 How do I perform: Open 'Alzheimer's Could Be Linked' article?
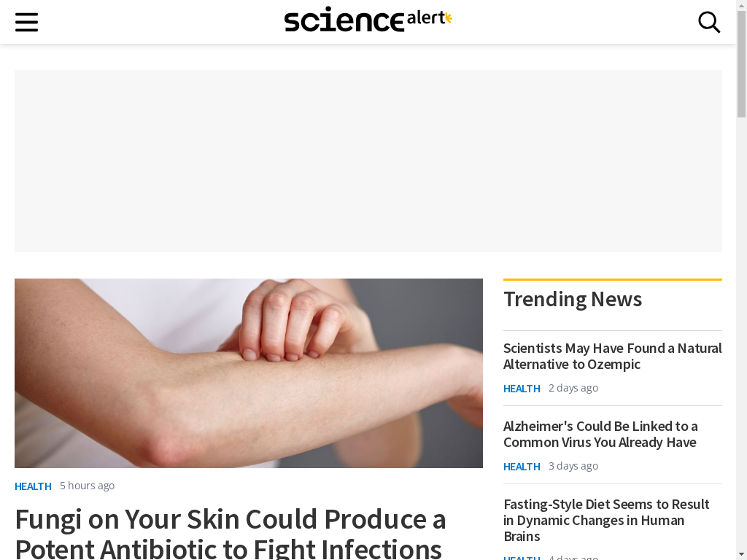click(601, 435)
